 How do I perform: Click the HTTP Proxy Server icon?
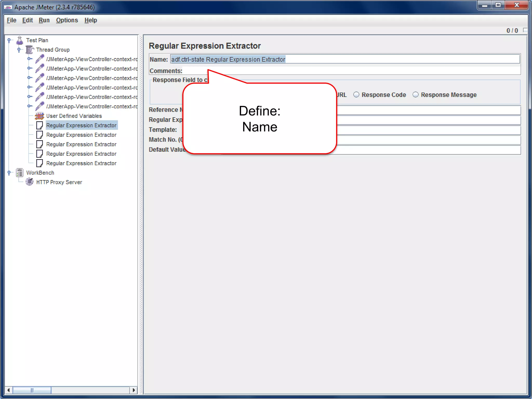click(x=30, y=182)
